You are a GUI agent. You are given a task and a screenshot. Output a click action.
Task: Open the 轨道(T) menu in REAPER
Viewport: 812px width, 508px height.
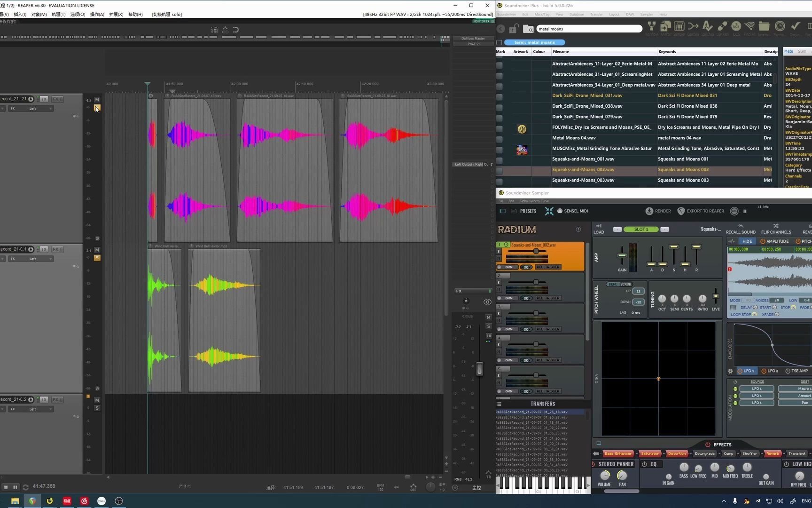pos(58,15)
